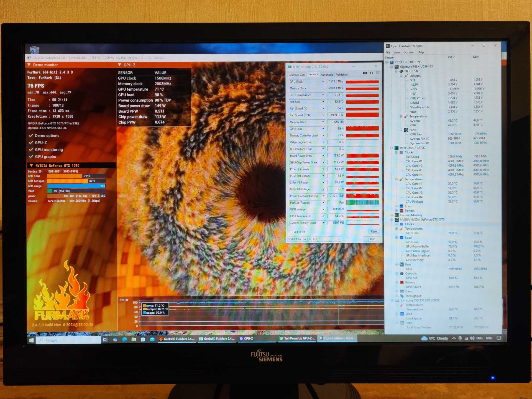Click Value column header in Hardware Monitor
The width and height of the screenshot is (532, 399).
451,57
